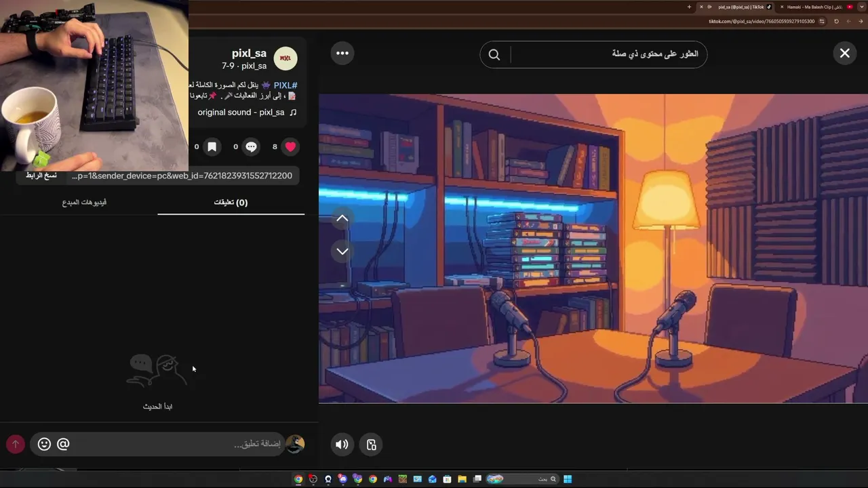Open comments via the speech bubble icon
Image resolution: width=868 pixels, height=488 pixels.
point(252,146)
